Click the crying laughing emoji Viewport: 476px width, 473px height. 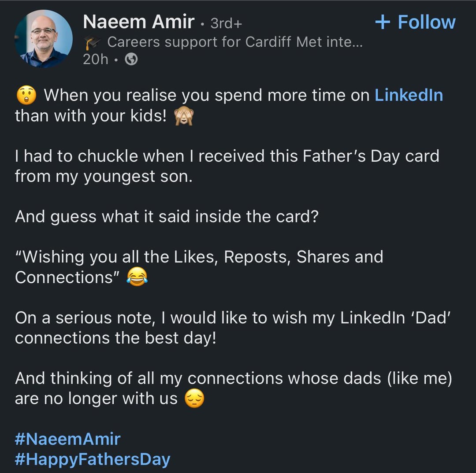(x=137, y=277)
